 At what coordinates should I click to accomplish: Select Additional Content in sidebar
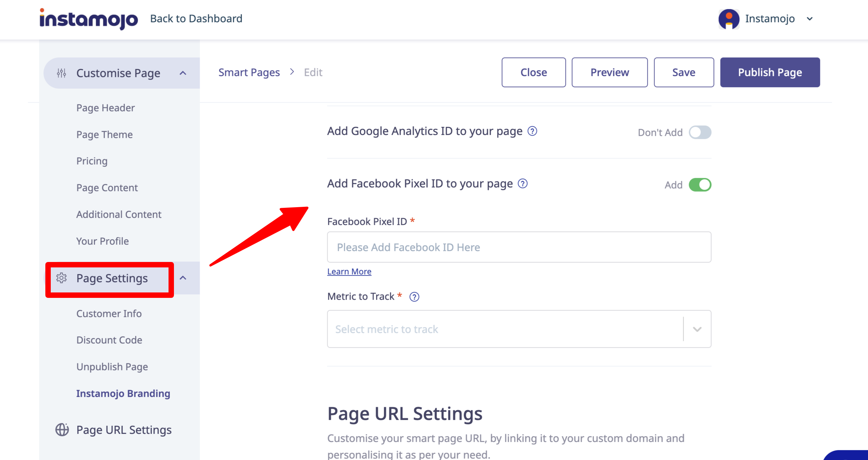119,215
